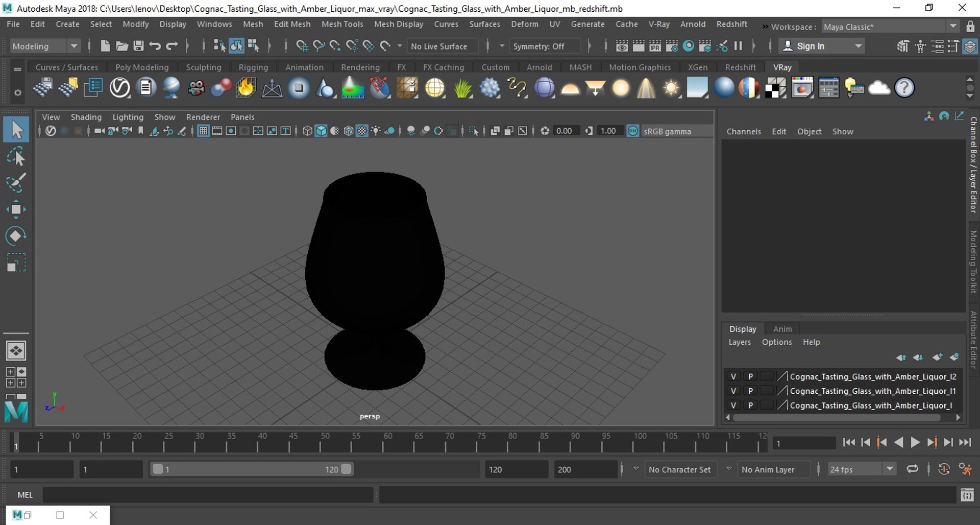
Task: Undo the last action
Action: click(155, 46)
